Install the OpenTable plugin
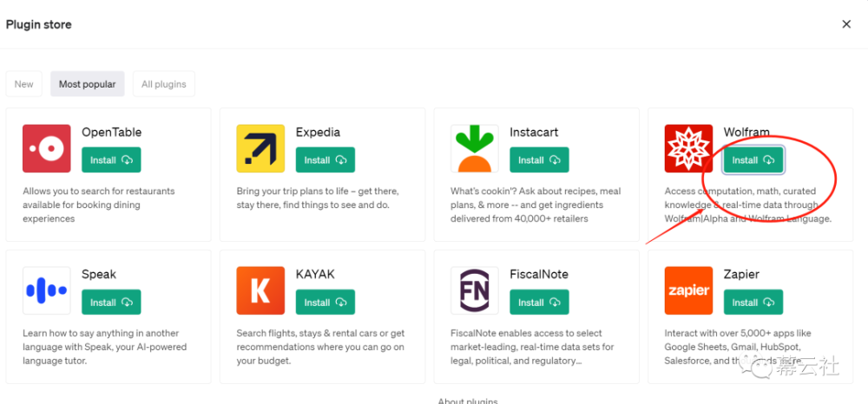This screenshot has width=868, height=404. [111, 160]
